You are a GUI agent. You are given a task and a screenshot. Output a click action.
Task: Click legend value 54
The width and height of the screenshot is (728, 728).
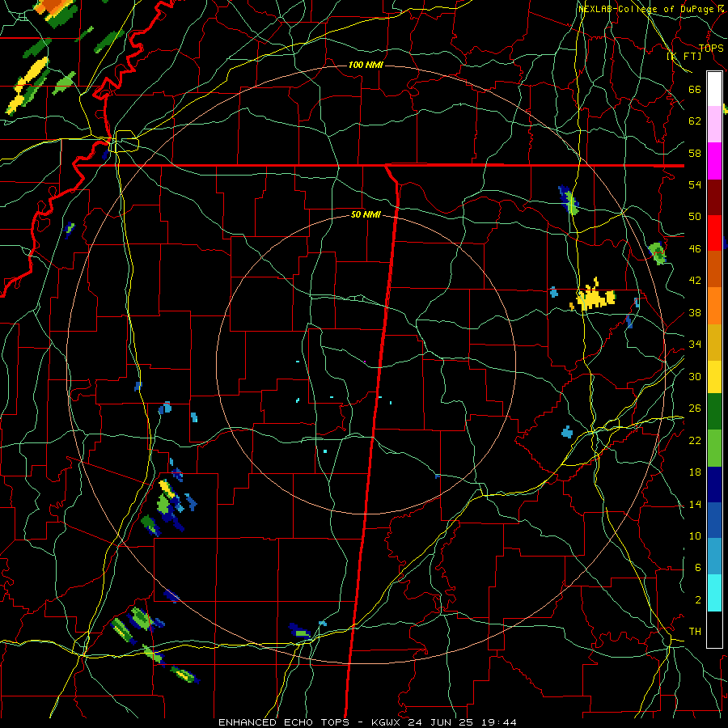point(695,184)
